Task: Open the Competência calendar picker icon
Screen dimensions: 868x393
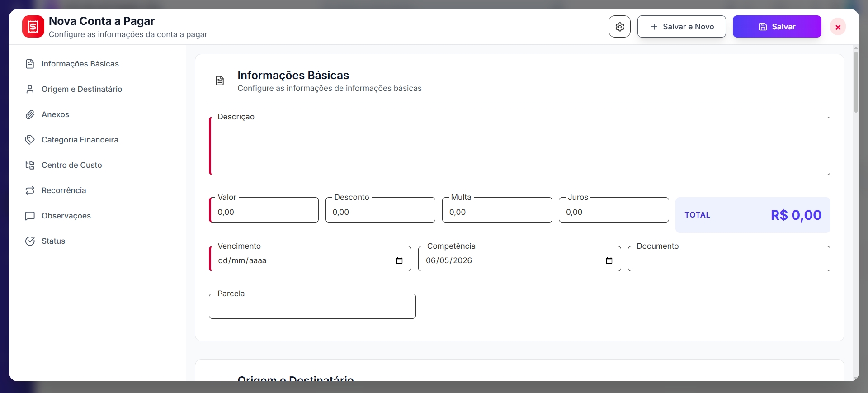Action: click(609, 260)
